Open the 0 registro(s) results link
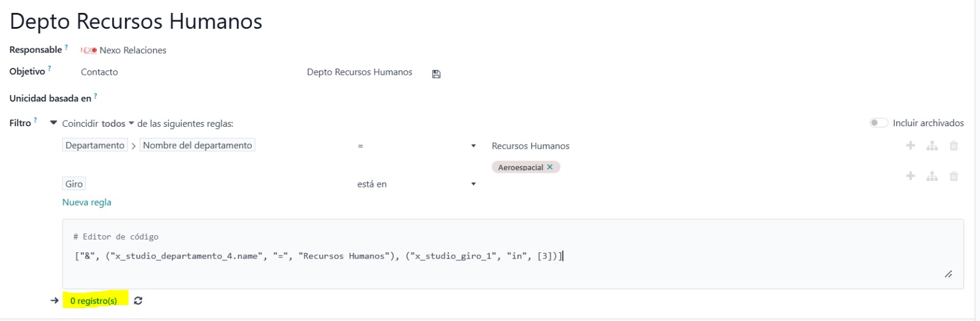Image resolution: width=980 pixels, height=321 pixels. tap(94, 301)
